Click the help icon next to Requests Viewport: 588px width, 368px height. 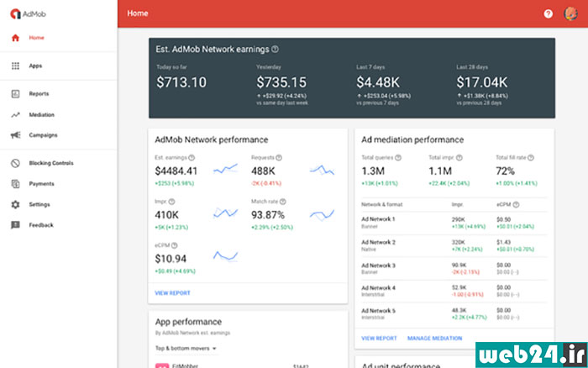click(279, 158)
